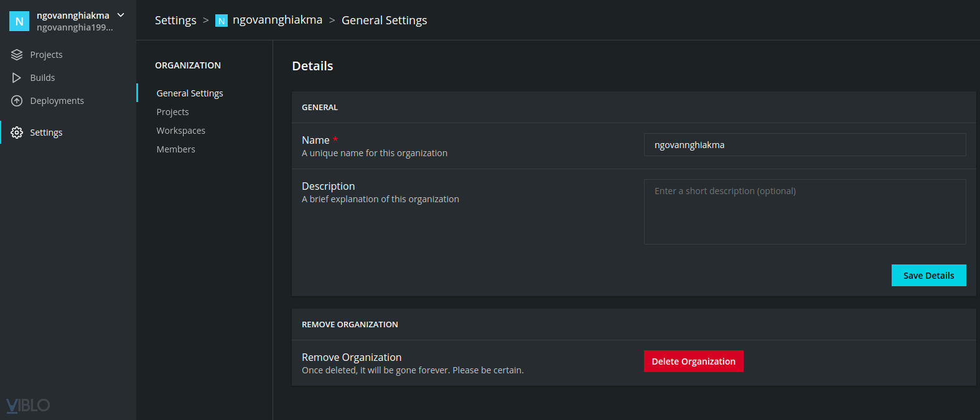Select Deployments in the left sidebar
980x420 pixels.
coord(57,101)
